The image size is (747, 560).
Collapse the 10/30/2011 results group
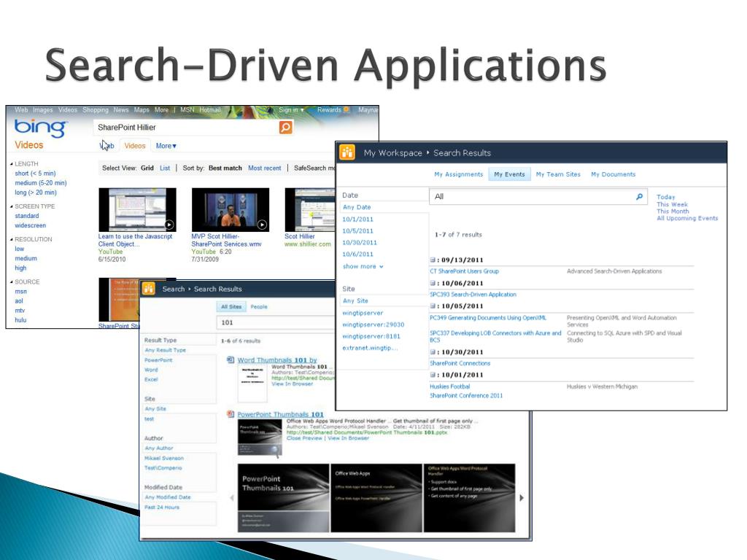tap(433, 352)
